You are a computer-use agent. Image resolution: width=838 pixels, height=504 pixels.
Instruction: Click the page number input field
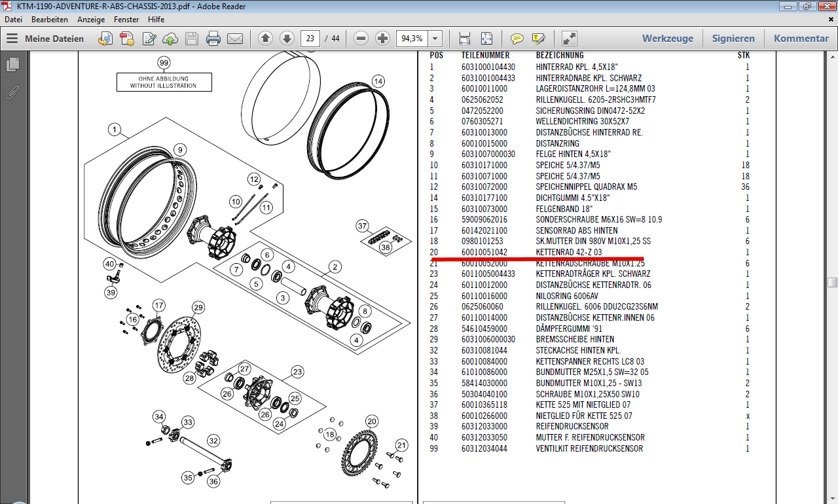pyautogui.click(x=310, y=39)
